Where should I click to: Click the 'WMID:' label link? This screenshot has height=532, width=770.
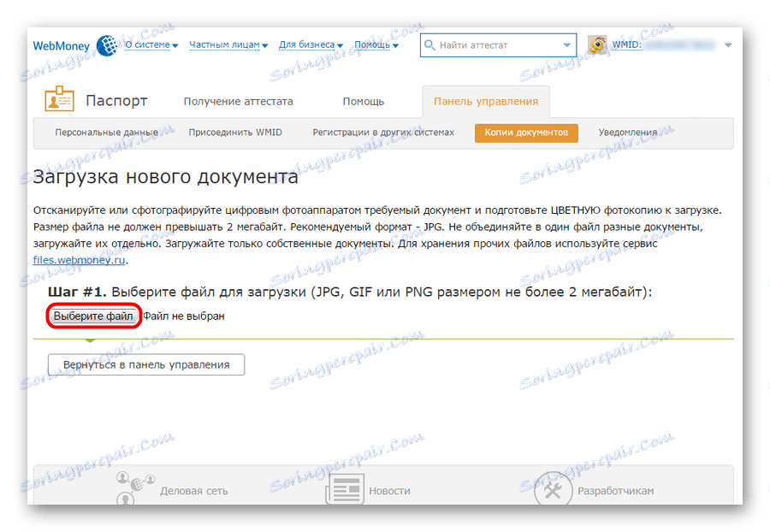coord(626,44)
